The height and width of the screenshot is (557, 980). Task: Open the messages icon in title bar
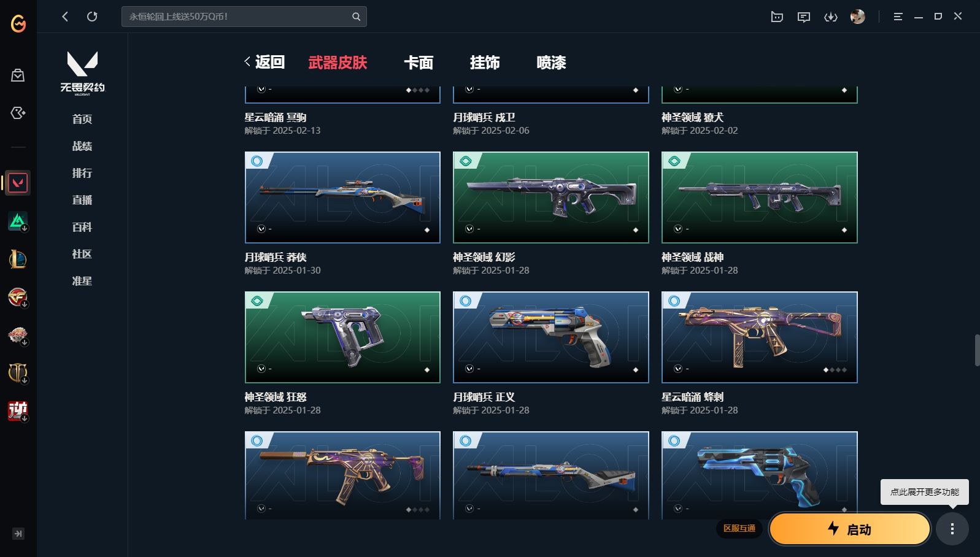(804, 17)
